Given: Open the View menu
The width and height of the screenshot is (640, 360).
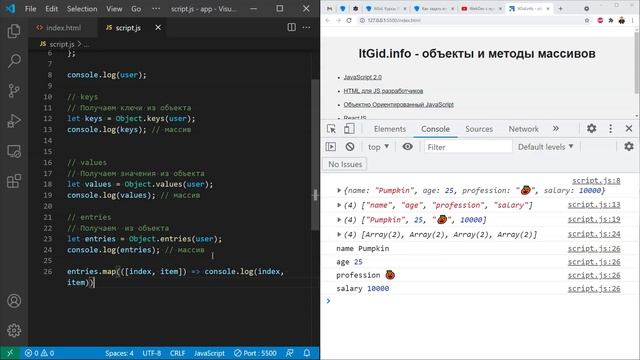Looking at the screenshot, I should (x=114, y=9).
